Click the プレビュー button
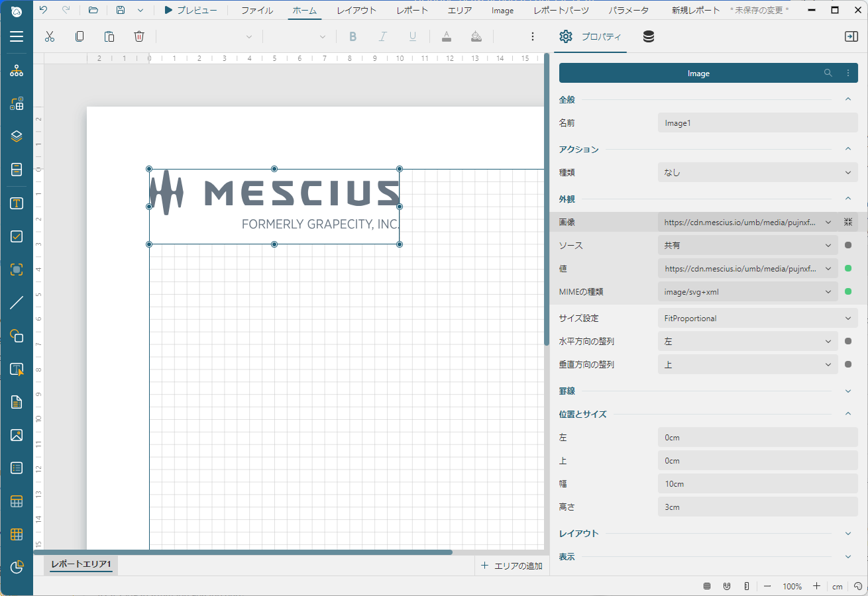The width and height of the screenshot is (868, 596). coord(190,10)
